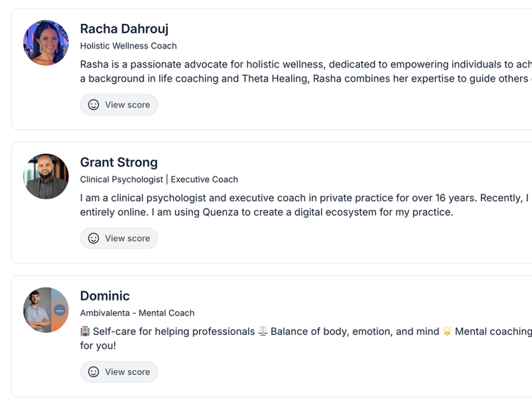Click the smiley icon in Dominic's score button
The width and height of the screenshot is (532, 404).
pyautogui.click(x=94, y=372)
